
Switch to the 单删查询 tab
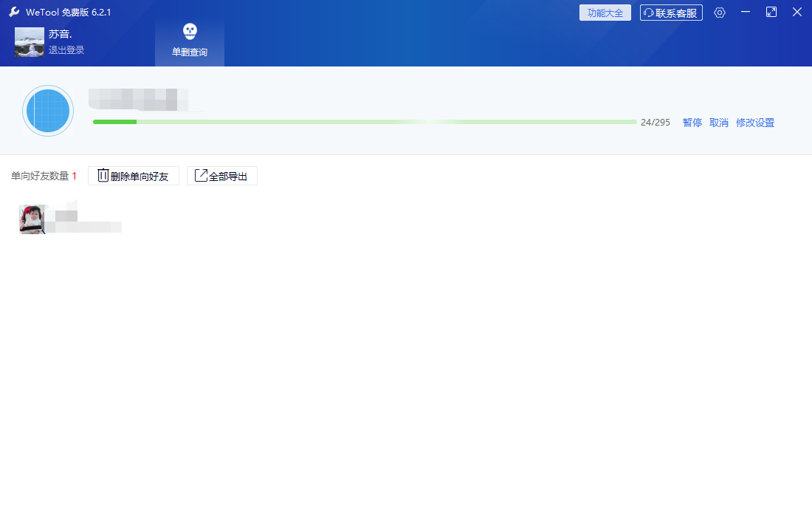tap(190, 41)
